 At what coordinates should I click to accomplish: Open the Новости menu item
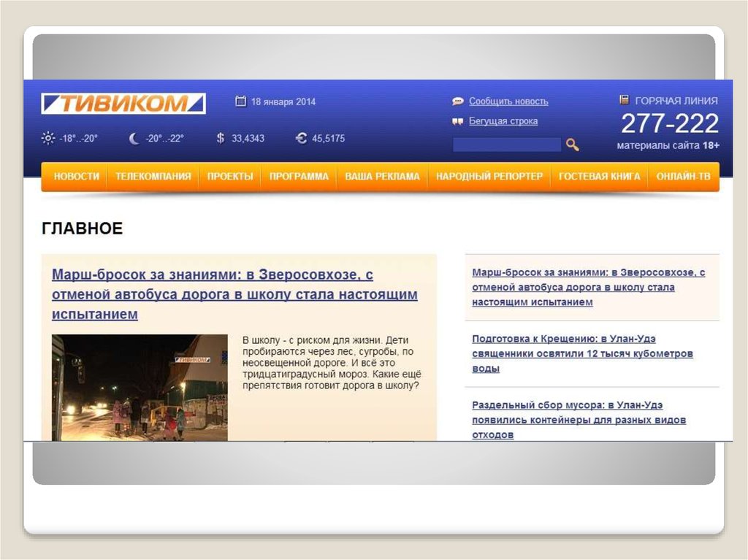[76, 177]
